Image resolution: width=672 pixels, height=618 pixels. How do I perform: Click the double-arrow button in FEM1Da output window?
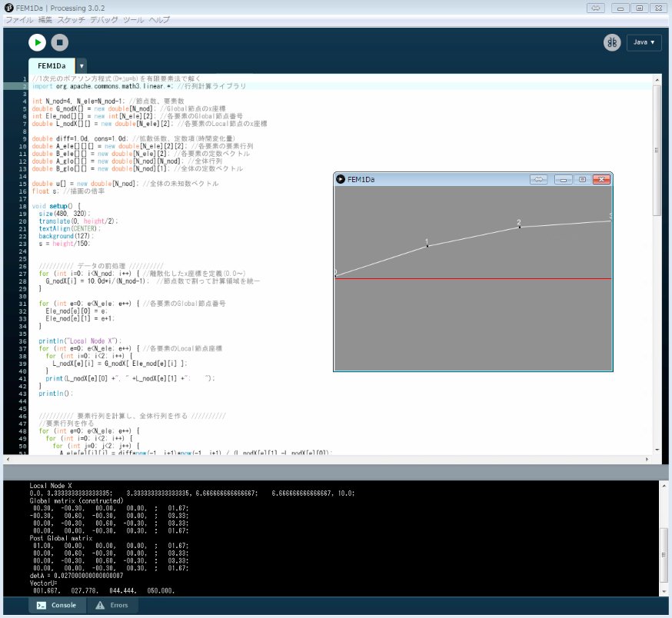click(538, 180)
